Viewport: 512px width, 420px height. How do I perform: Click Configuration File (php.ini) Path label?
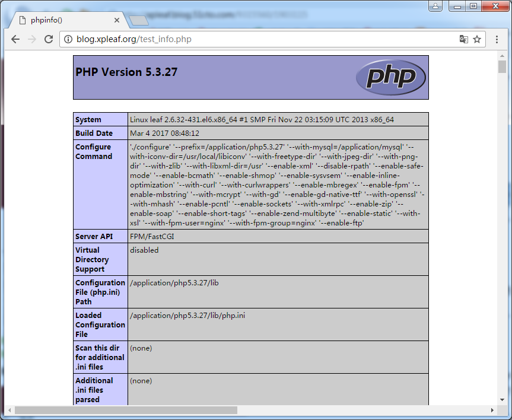tap(100, 292)
